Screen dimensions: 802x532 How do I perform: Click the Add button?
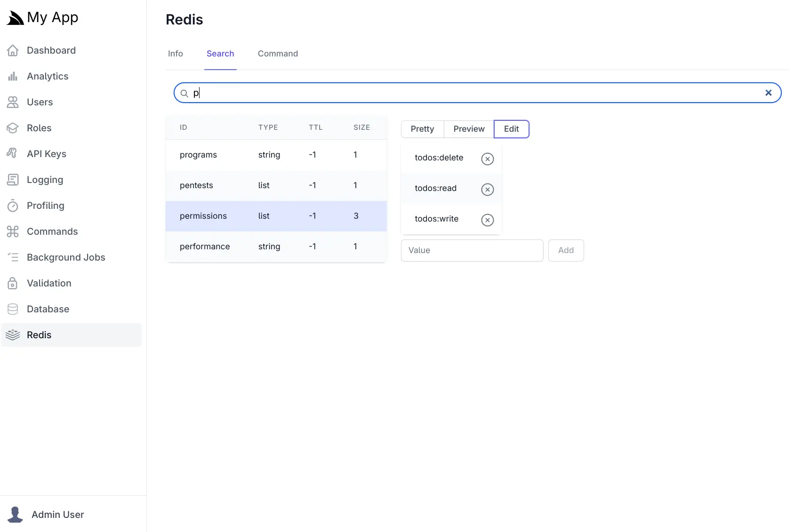566,250
